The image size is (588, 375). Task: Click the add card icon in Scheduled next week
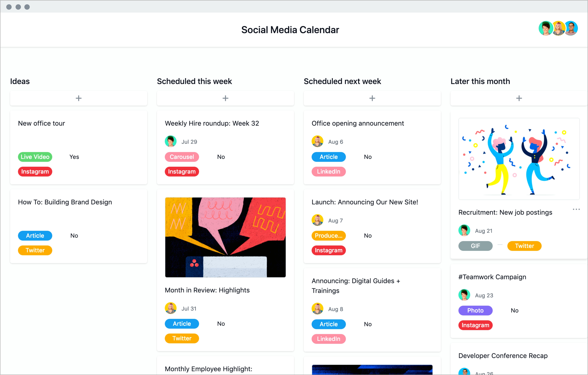pyautogui.click(x=372, y=98)
